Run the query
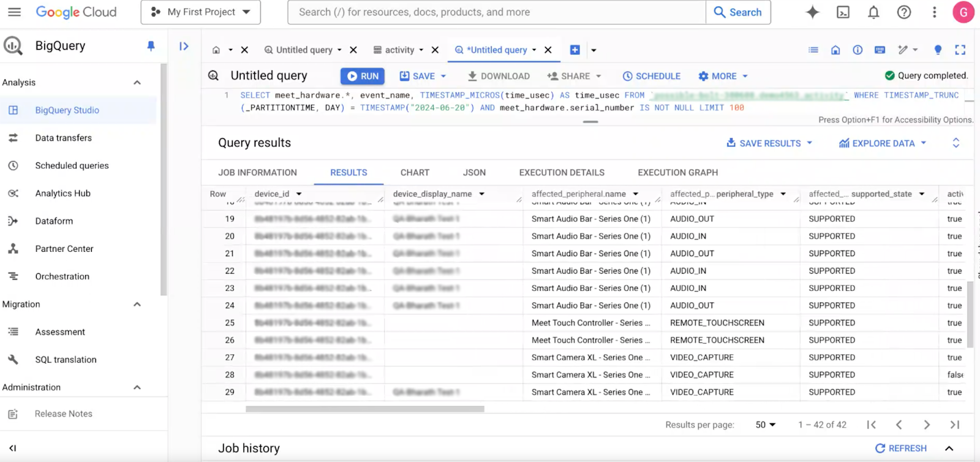The width and height of the screenshot is (980, 462). [x=363, y=76]
